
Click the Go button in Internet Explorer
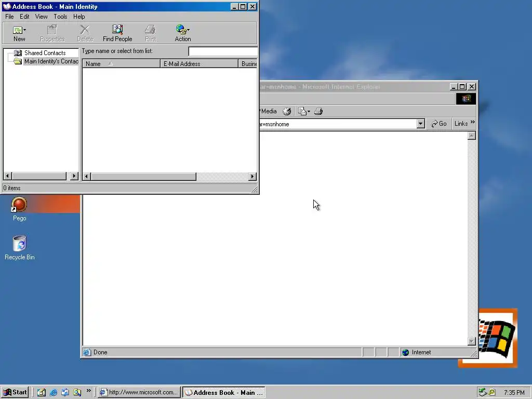click(438, 124)
